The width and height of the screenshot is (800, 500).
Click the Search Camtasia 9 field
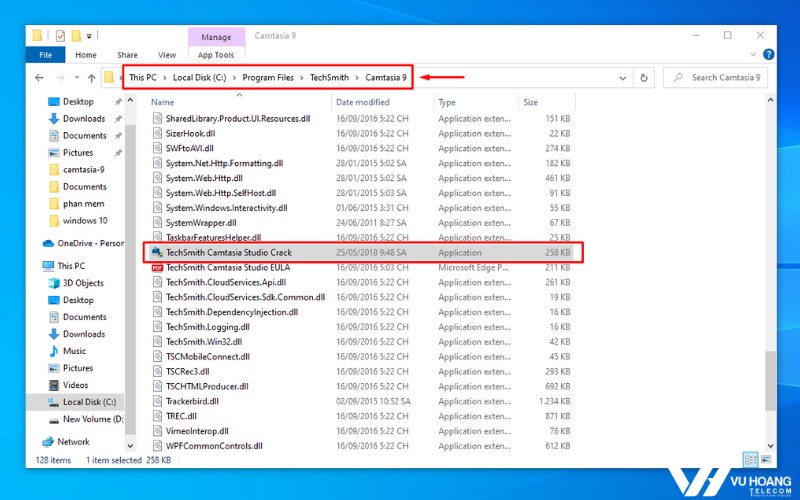pos(715,78)
